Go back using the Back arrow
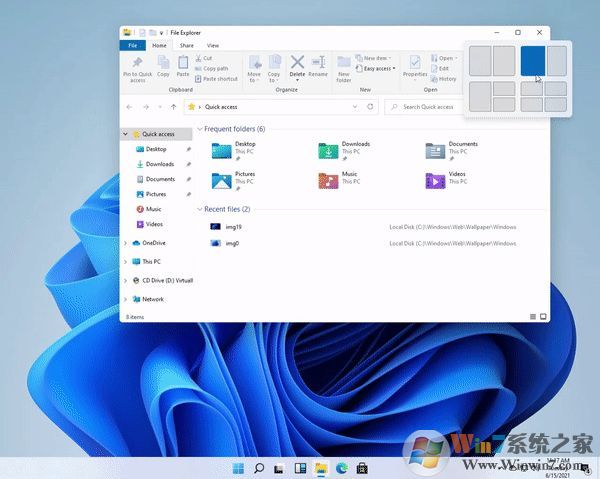Screen dimensions: 600x479 (x=129, y=107)
